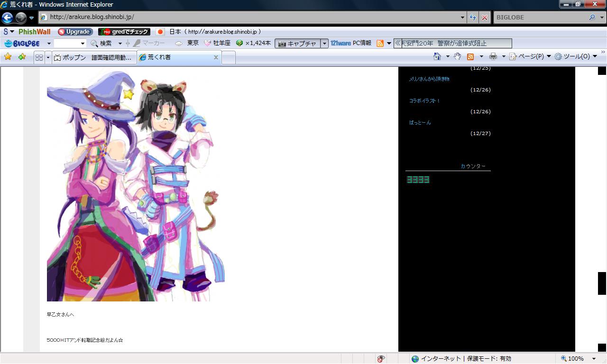Screen dimensions: 607x364
Task: Open the Favorites Center star
Action: pos(8,57)
